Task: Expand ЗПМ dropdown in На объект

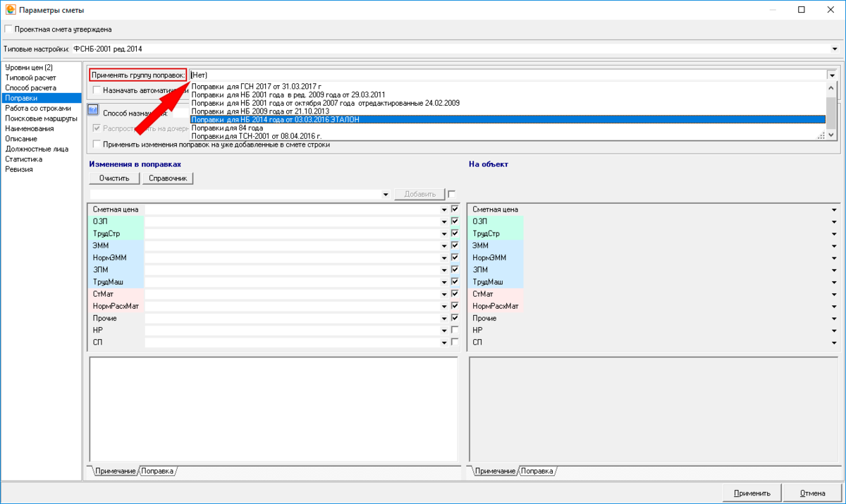Action: pyautogui.click(x=835, y=270)
